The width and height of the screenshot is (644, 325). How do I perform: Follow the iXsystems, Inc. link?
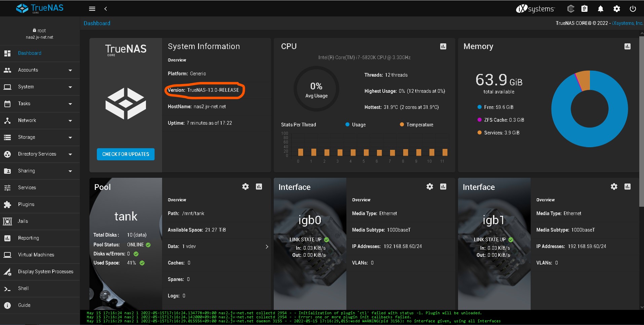pyautogui.click(x=628, y=23)
